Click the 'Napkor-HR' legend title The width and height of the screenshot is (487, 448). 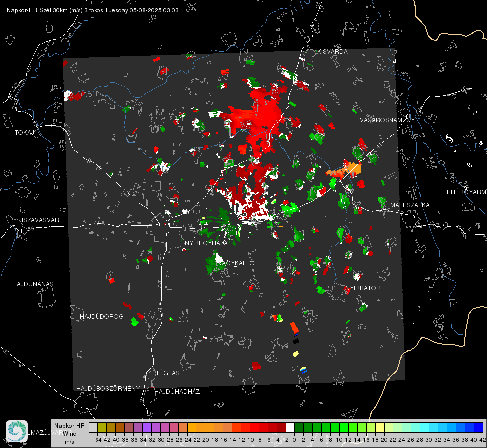69,425
